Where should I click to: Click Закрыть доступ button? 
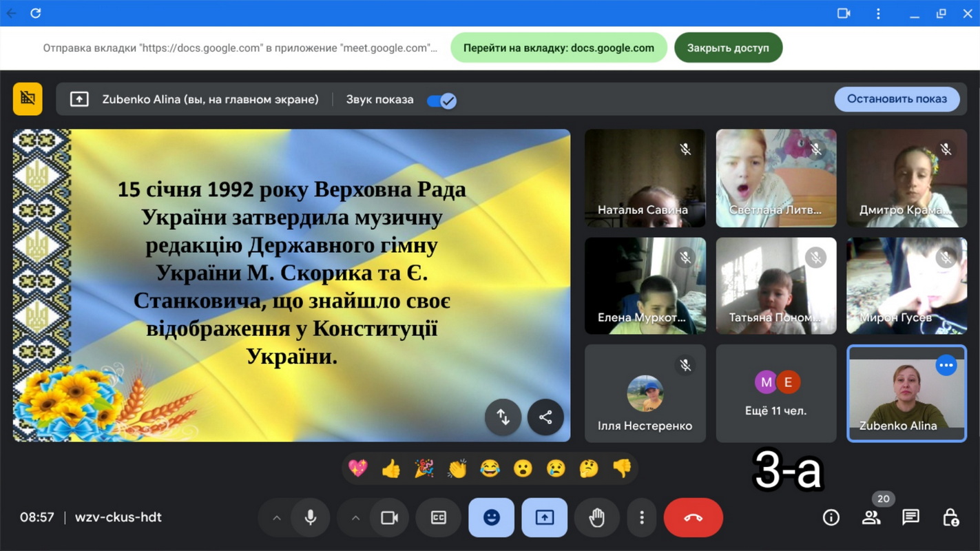727,48
